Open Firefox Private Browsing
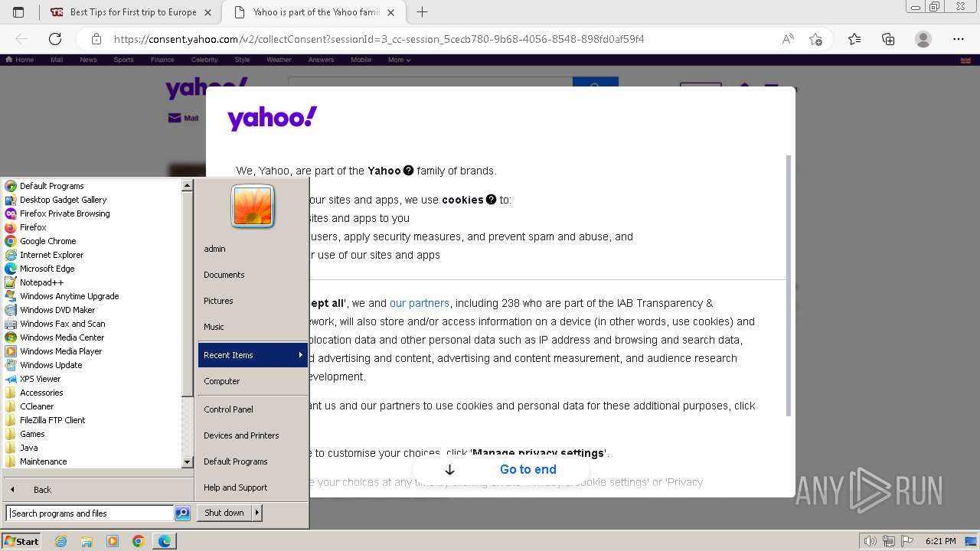This screenshot has height=551, width=980. point(64,214)
